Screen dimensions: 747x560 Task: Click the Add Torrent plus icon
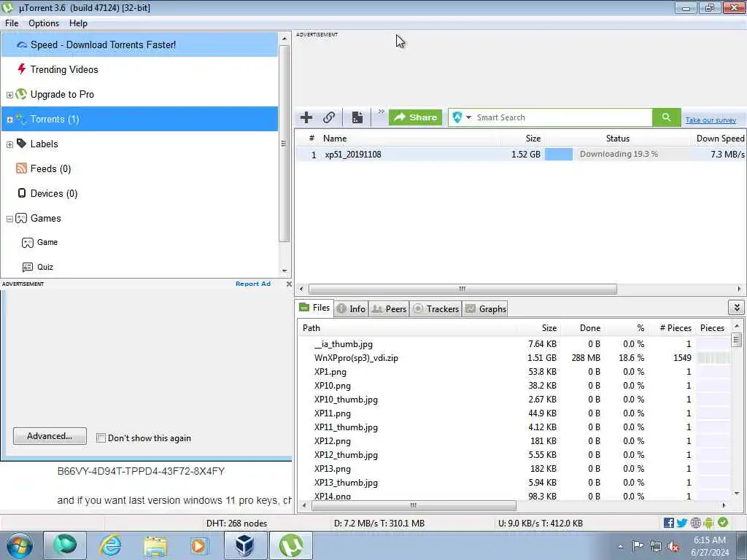[x=306, y=117]
